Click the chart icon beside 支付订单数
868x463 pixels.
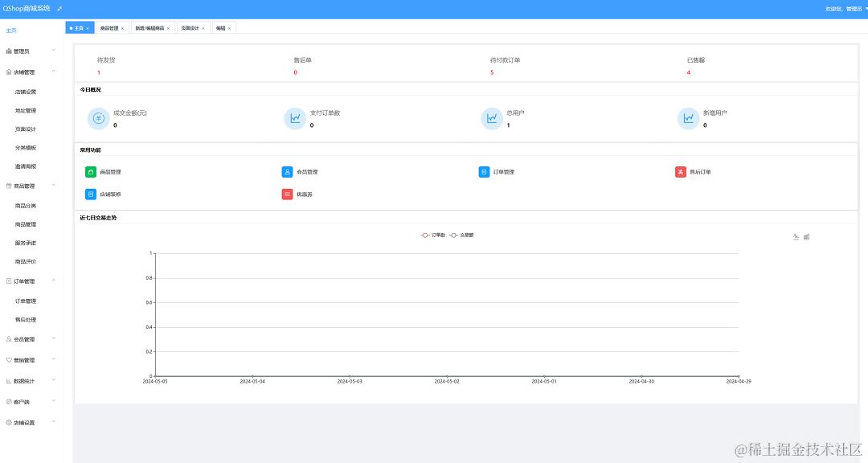tap(295, 118)
